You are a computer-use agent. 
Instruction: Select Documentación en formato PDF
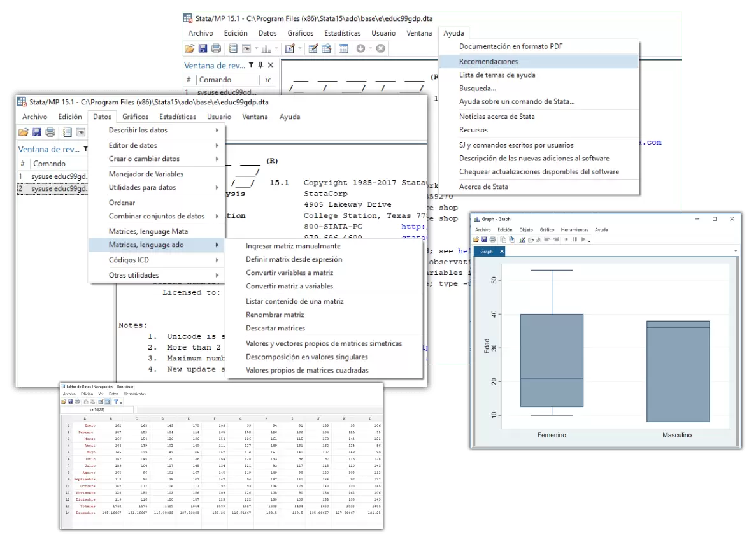click(539, 46)
